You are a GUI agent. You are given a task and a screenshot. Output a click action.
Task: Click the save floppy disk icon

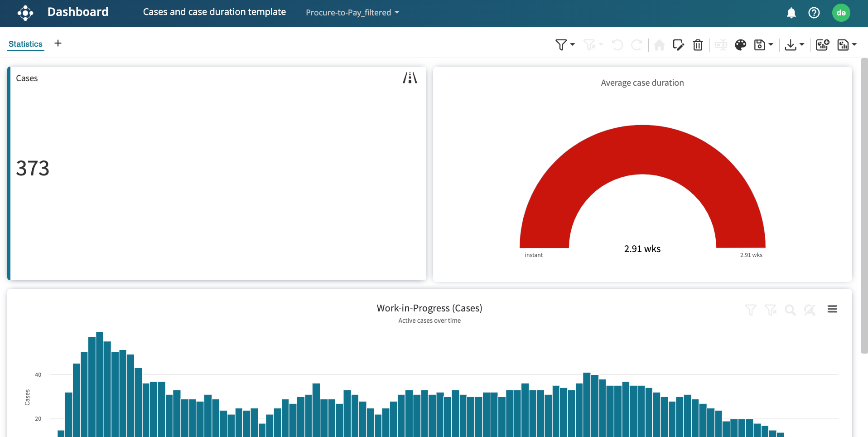pyautogui.click(x=759, y=45)
